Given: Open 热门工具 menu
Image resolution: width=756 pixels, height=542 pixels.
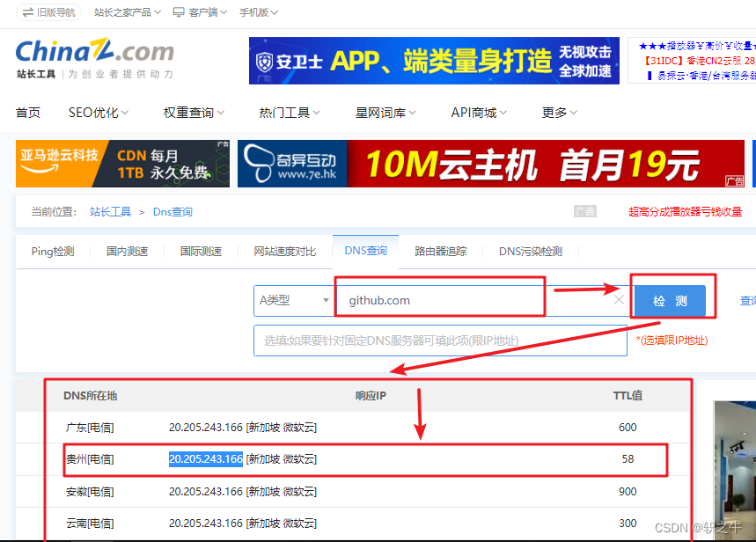Looking at the screenshot, I should [290, 113].
